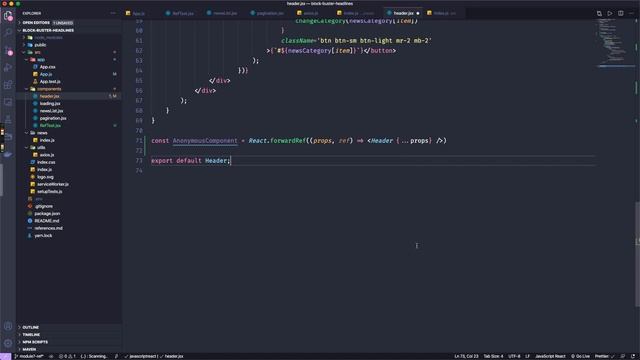640x360 pixels.
Task: Open README.md in explorer
Action: pyautogui.click(x=47, y=221)
